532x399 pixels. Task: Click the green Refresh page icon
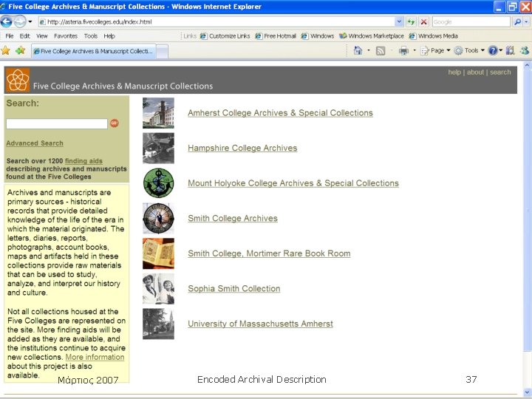point(412,22)
